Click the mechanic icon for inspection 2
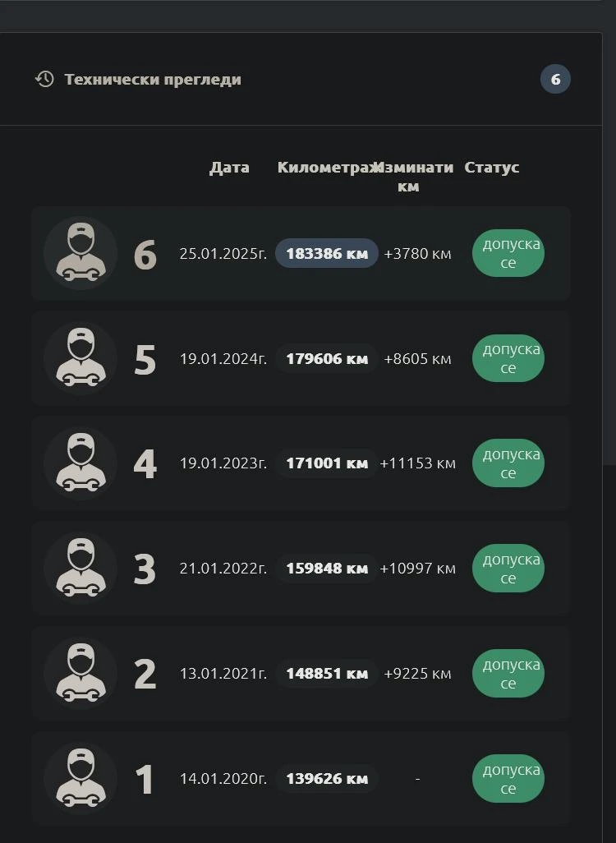The image size is (616, 843). coord(80,674)
